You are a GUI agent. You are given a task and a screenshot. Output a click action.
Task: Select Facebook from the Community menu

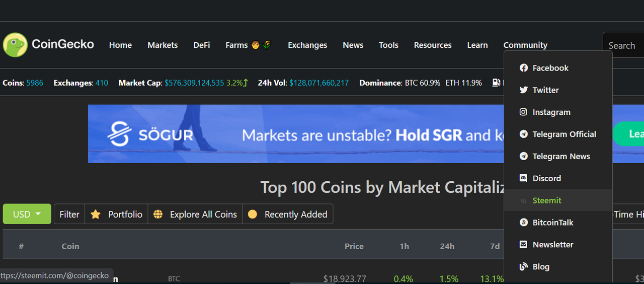[558, 68]
